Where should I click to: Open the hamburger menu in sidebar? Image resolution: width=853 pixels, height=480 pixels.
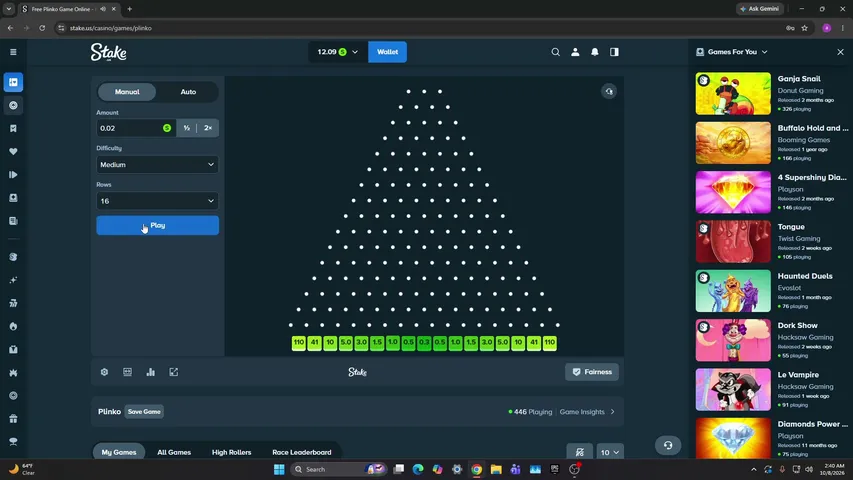click(x=13, y=52)
